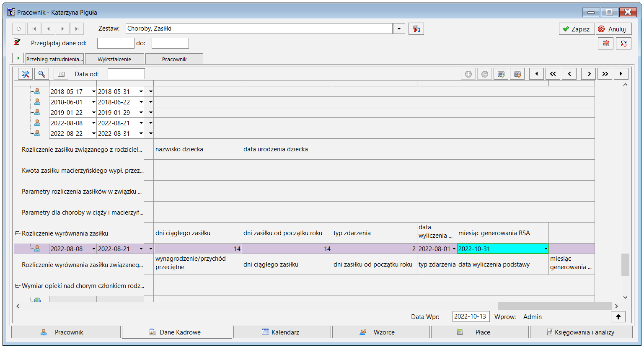Image resolution: width=644 pixels, height=350 pixels.
Task: Open start date dropdown for 2022-08-22
Action: point(93,133)
